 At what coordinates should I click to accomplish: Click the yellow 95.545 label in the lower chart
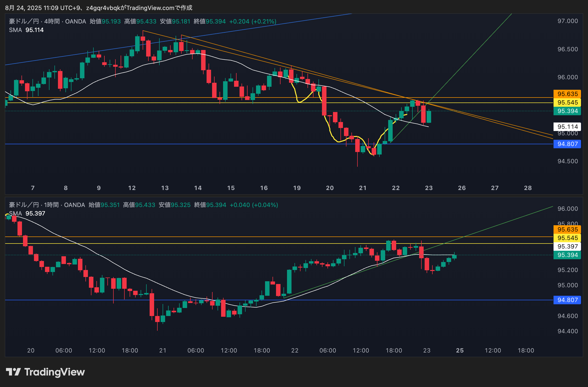pyautogui.click(x=567, y=238)
